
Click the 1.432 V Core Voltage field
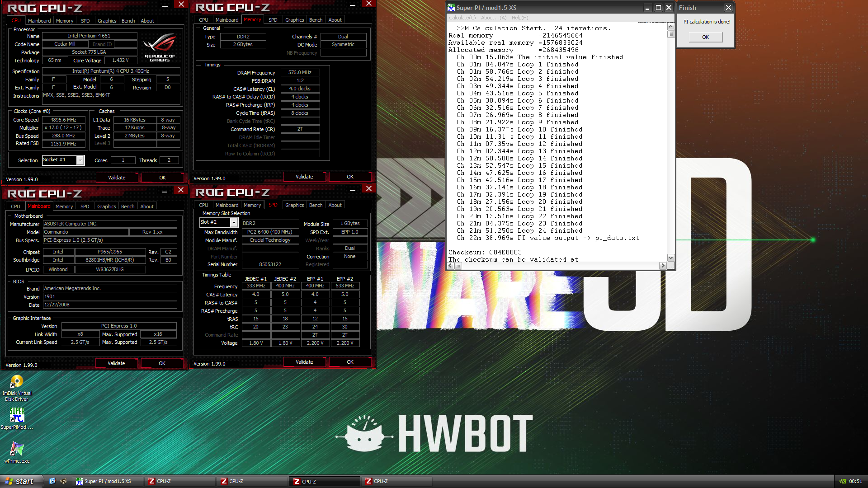(x=120, y=61)
